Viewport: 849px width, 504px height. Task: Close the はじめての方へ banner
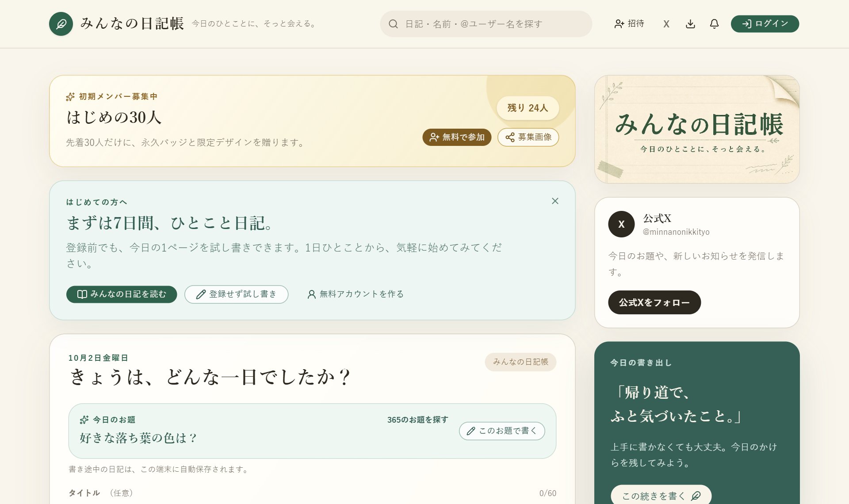coord(555,201)
